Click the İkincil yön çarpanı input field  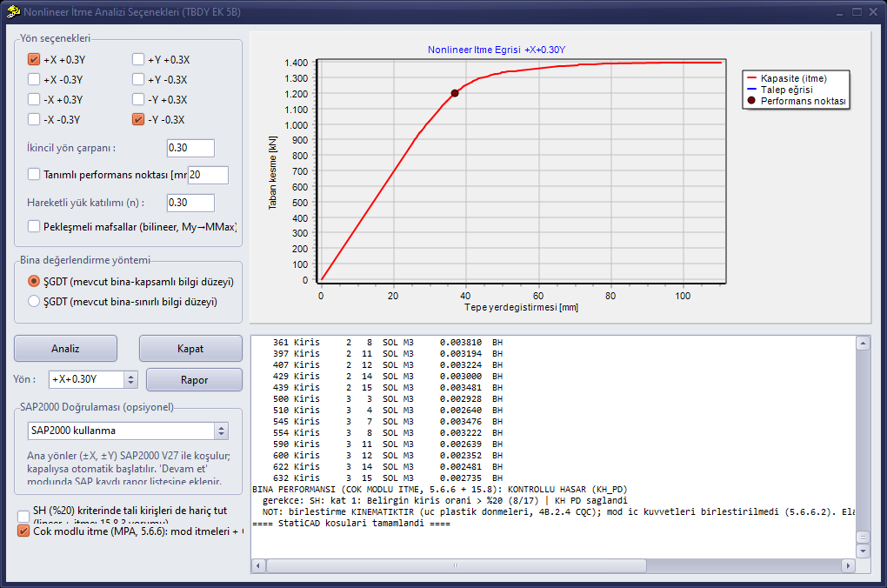pos(190,148)
